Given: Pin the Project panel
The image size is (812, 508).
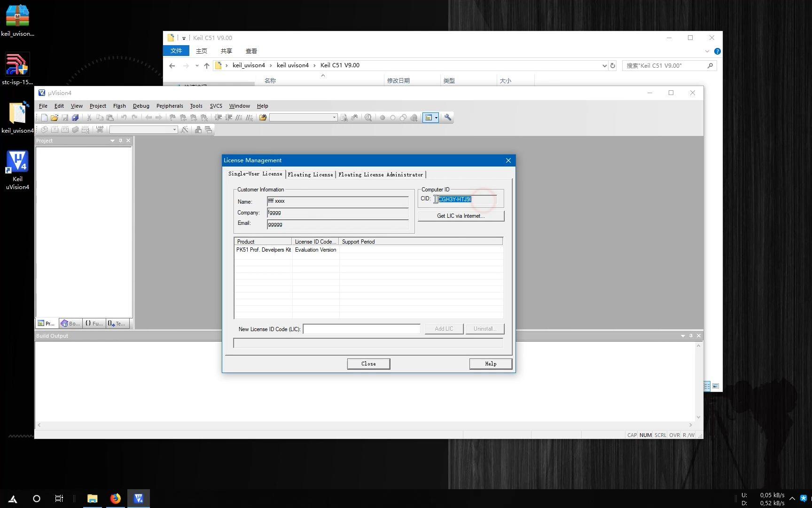Looking at the screenshot, I should click(x=120, y=141).
